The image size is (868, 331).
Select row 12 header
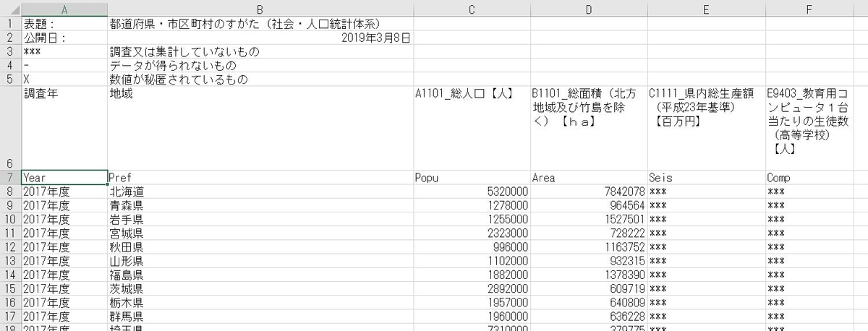(x=10, y=247)
